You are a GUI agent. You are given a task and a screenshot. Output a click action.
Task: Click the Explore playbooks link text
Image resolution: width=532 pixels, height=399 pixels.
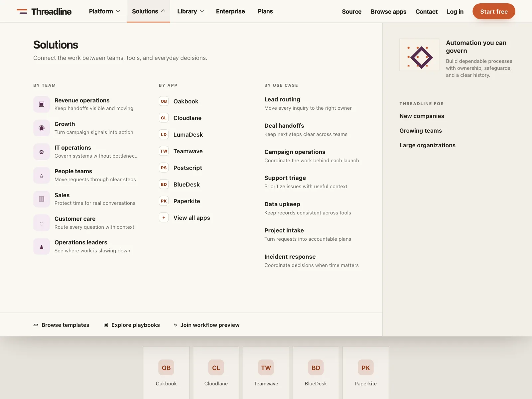point(136,325)
